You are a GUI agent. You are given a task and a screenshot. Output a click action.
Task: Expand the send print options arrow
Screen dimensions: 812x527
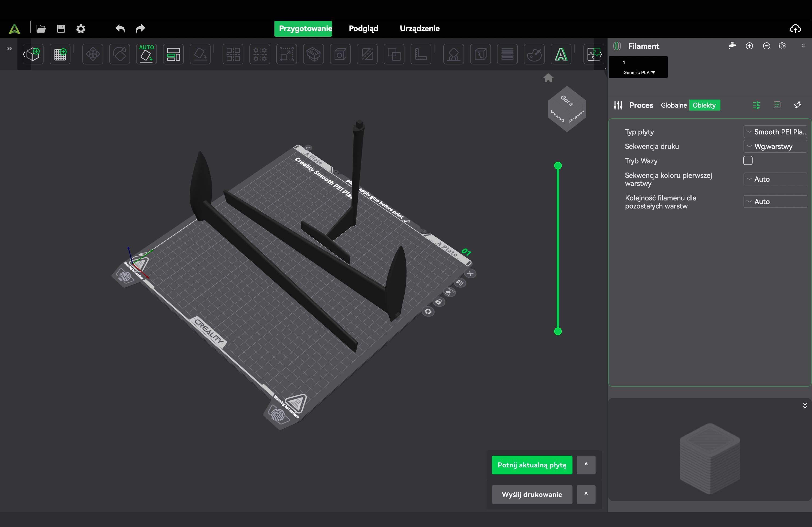586,494
